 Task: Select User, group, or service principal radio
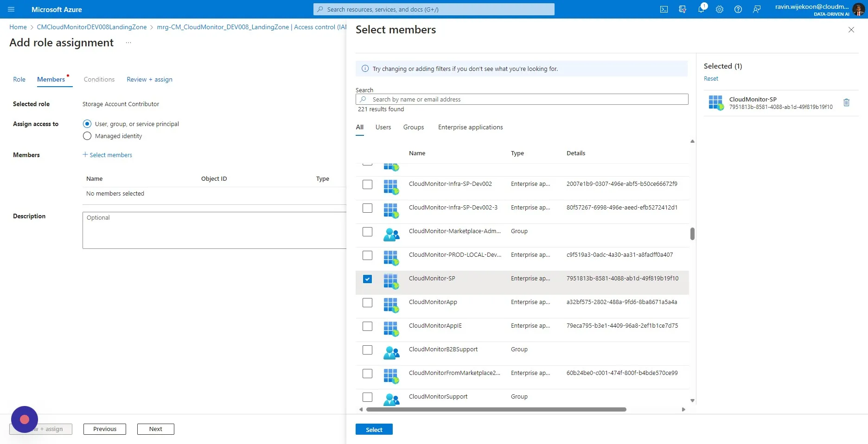87,124
